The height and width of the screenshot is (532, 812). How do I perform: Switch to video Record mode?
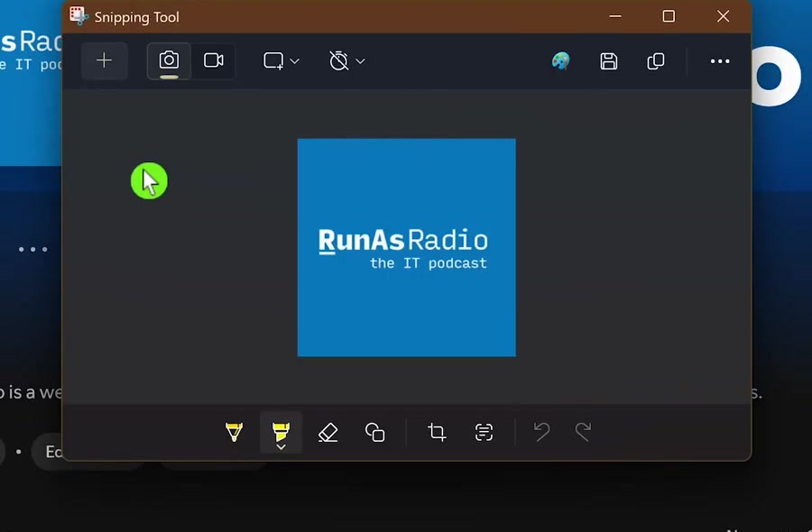[213, 61]
